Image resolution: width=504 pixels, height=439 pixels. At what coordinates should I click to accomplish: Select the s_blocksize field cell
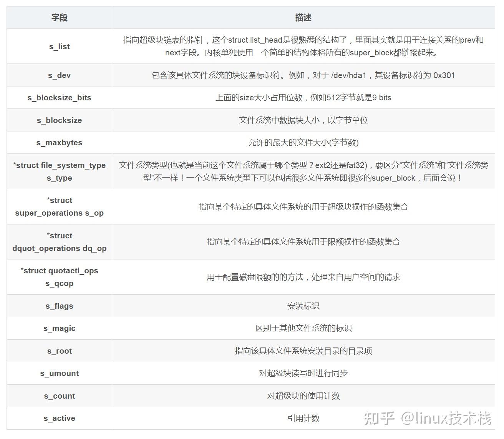[59, 120]
